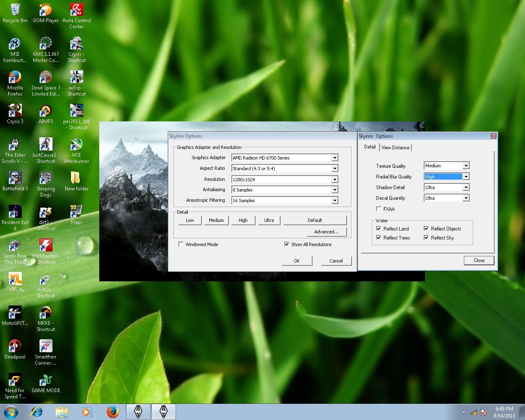Open the Texture Quality dropdown
The image size is (525, 420).
[x=466, y=166]
